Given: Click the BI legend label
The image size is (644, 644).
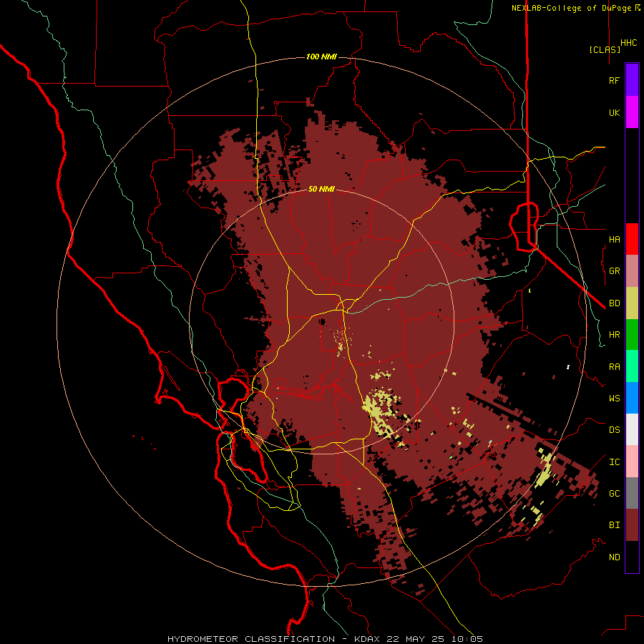Looking at the screenshot, I should 614,525.
